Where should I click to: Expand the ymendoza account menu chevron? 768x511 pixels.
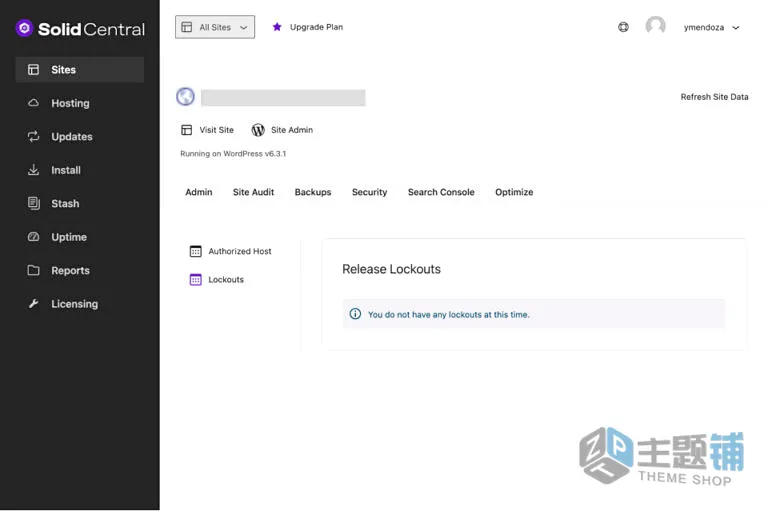coord(736,27)
